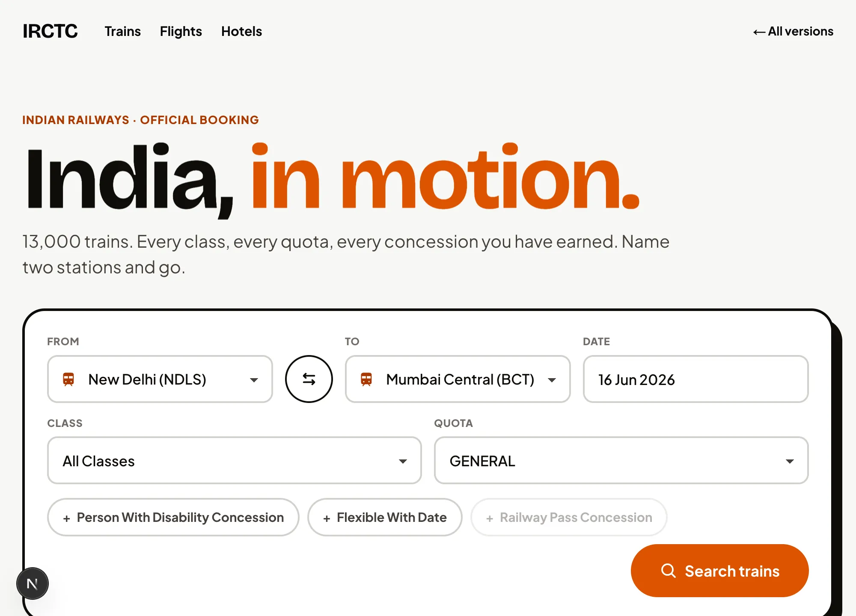
Task: Click the FROM field label
Action: tap(63, 341)
